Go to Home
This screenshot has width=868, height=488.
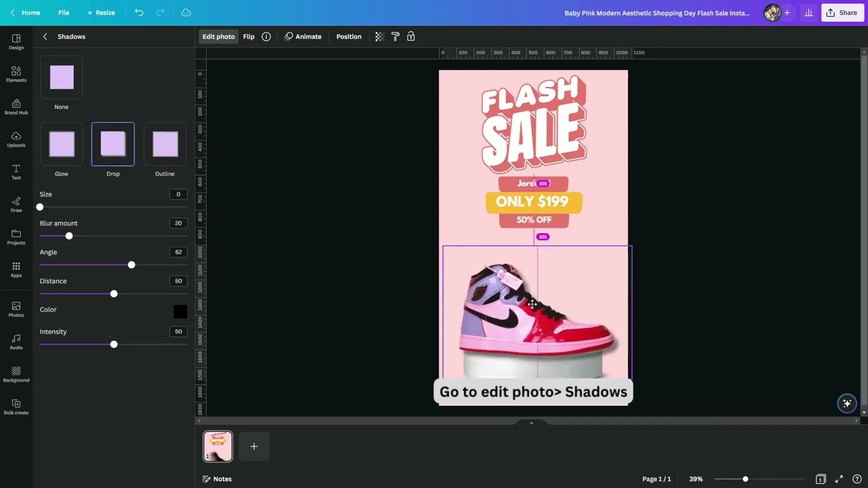[x=25, y=12]
